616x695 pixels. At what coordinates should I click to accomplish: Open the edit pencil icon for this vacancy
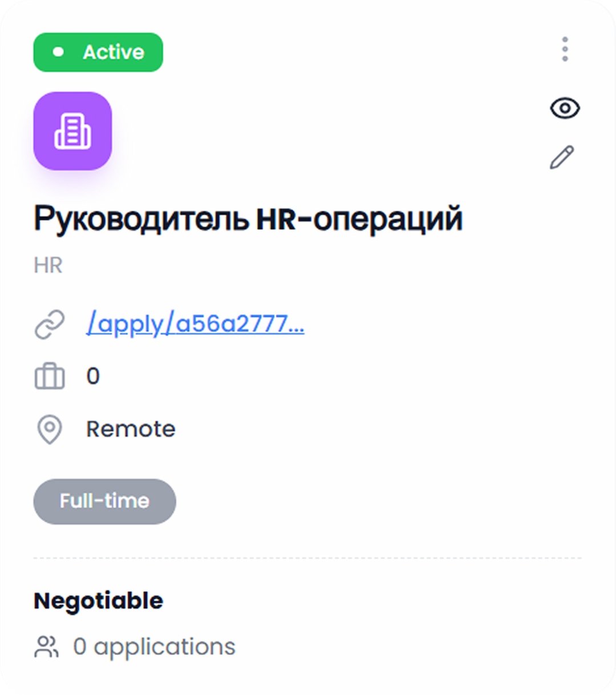pyautogui.click(x=564, y=157)
